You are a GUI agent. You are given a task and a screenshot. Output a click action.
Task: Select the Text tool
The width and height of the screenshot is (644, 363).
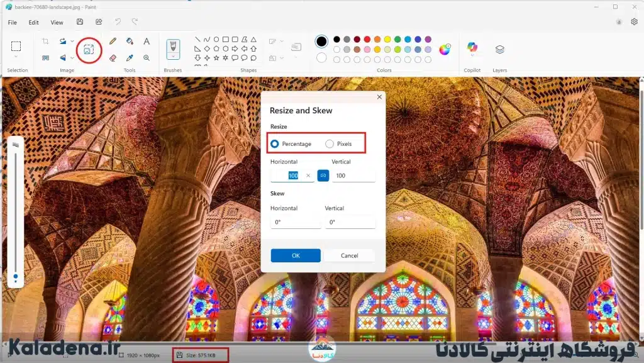[147, 41]
